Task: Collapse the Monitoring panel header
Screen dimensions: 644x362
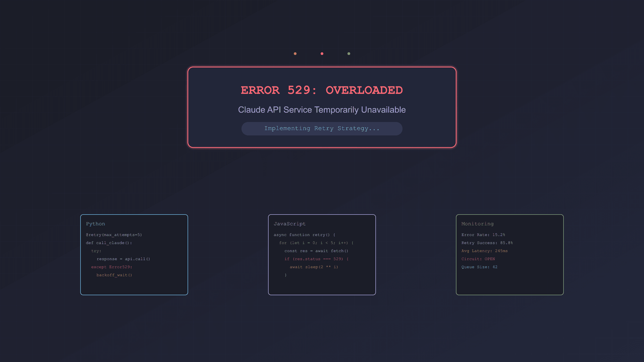Action: pyautogui.click(x=477, y=224)
